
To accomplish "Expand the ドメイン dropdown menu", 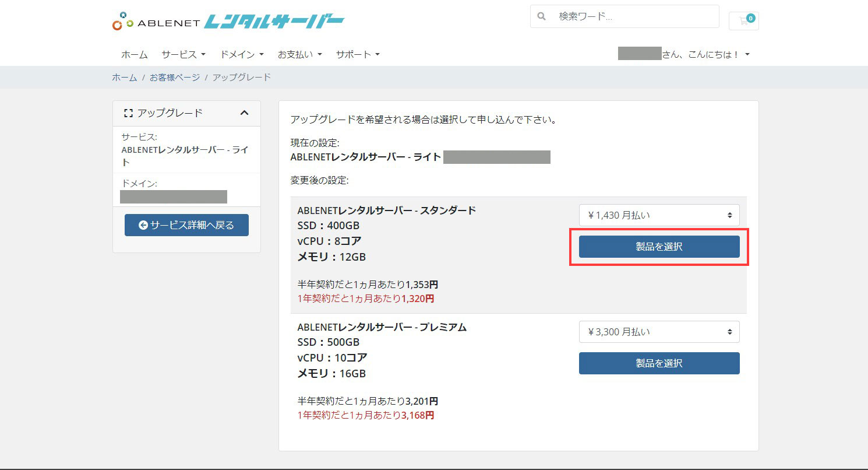I will coord(242,54).
